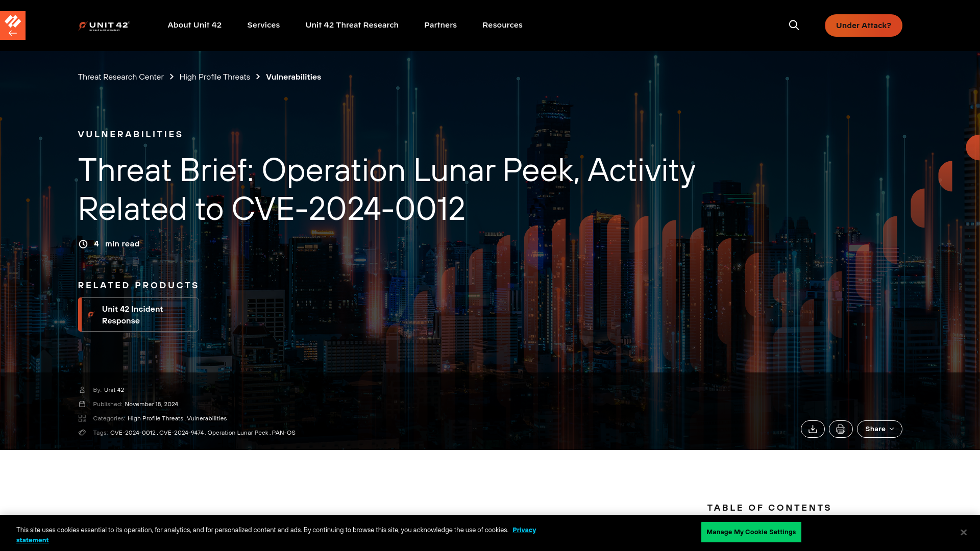Click the tags label icon
The width and height of the screenshot is (980, 551).
click(x=82, y=433)
